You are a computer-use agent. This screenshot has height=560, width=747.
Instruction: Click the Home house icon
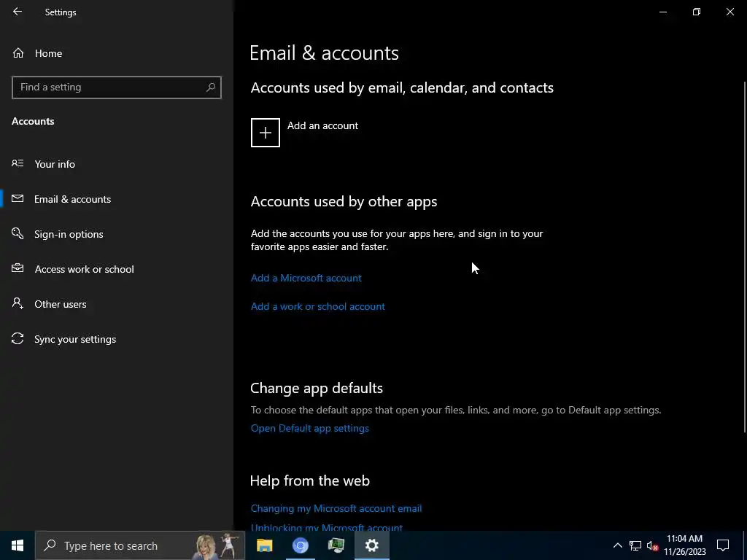point(18,52)
